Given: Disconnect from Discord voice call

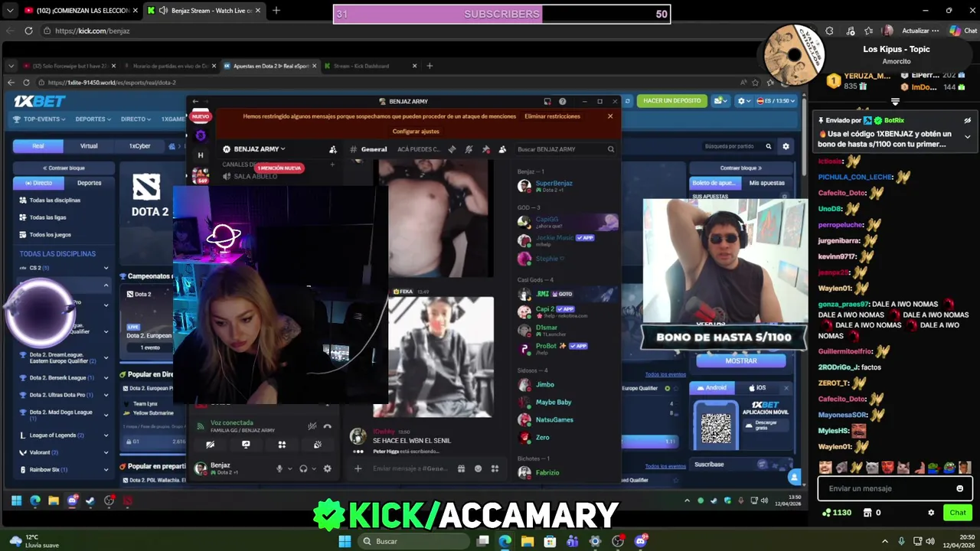Looking at the screenshot, I should pos(327,426).
